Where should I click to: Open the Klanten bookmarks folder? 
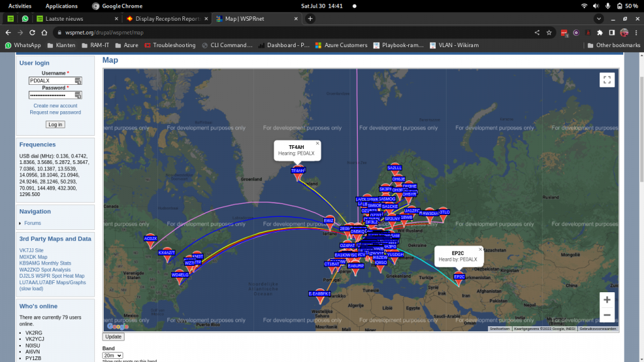(61, 45)
